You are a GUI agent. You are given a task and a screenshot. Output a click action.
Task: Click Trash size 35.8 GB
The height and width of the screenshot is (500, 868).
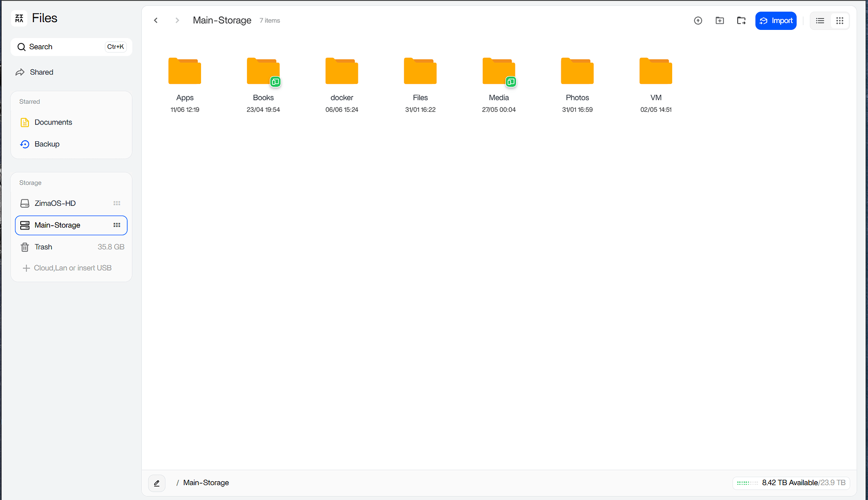pyautogui.click(x=111, y=247)
